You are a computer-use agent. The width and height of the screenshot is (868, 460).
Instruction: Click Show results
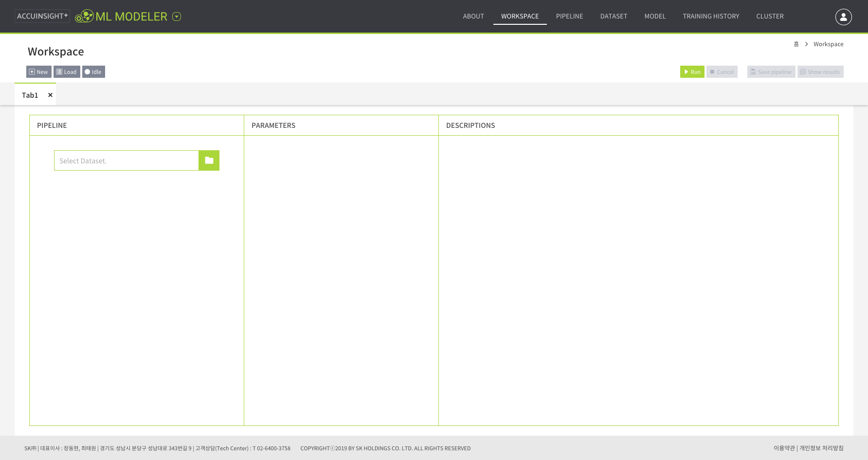[820, 72]
